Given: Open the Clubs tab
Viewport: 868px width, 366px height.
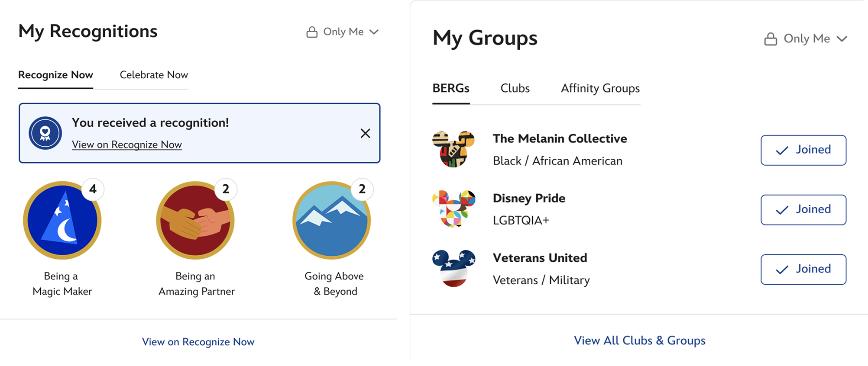Looking at the screenshot, I should [x=515, y=88].
